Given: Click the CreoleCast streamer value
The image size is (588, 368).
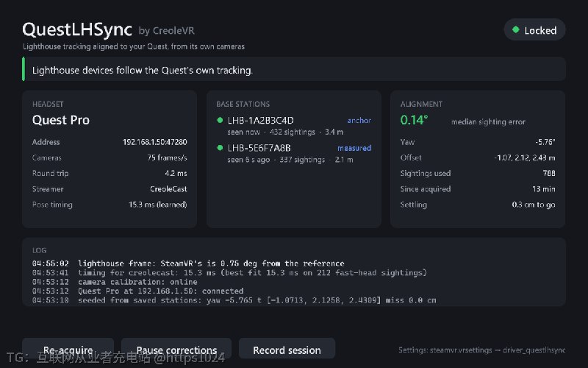Looking at the screenshot, I should tap(168, 189).
